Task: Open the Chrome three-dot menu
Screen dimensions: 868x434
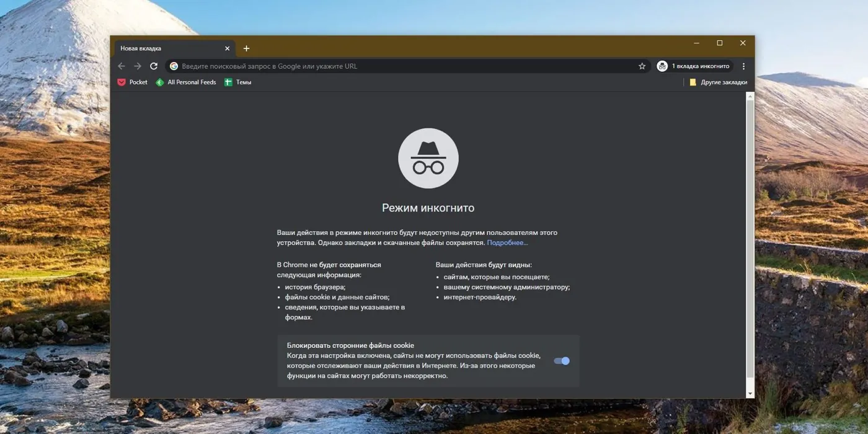Action: click(x=743, y=66)
